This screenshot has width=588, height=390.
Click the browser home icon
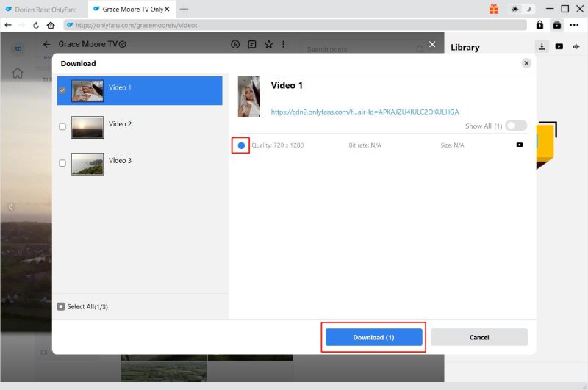point(51,25)
